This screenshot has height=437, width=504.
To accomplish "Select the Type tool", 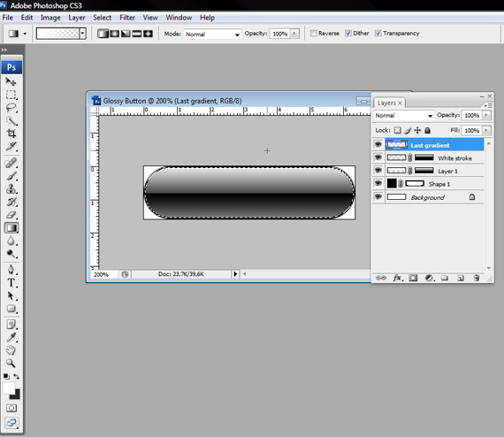I will point(11,283).
